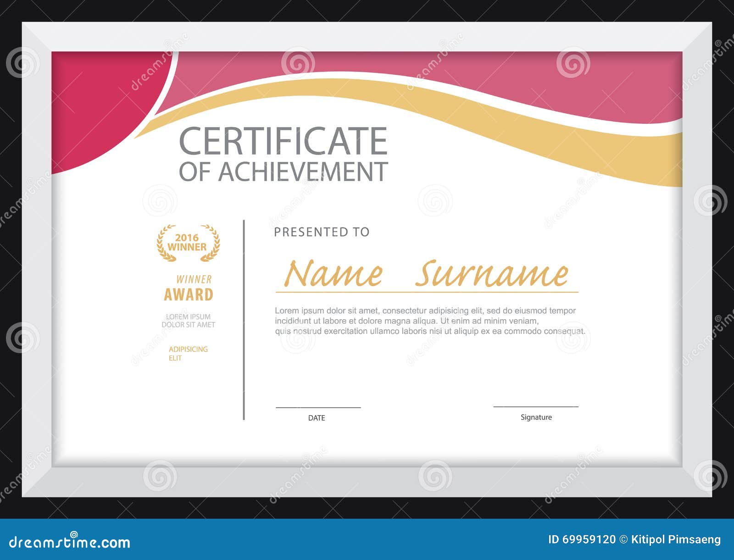This screenshot has width=734, height=560.
Task: Toggle the ADIPISICING ELIT gold text
Action: click(x=188, y=354)
